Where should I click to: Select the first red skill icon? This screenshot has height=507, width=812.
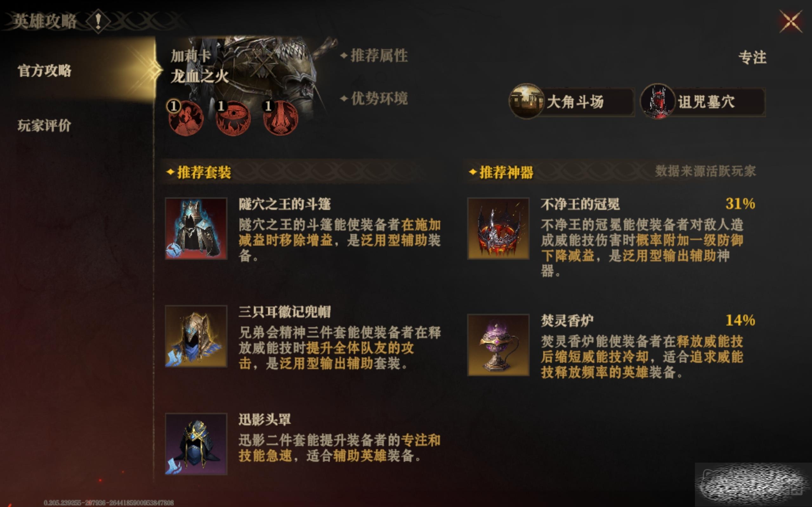(186, 118)
